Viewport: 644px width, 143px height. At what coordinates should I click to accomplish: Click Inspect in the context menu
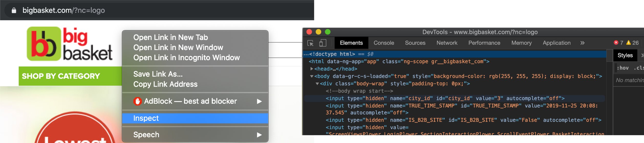tap(195, 118)
